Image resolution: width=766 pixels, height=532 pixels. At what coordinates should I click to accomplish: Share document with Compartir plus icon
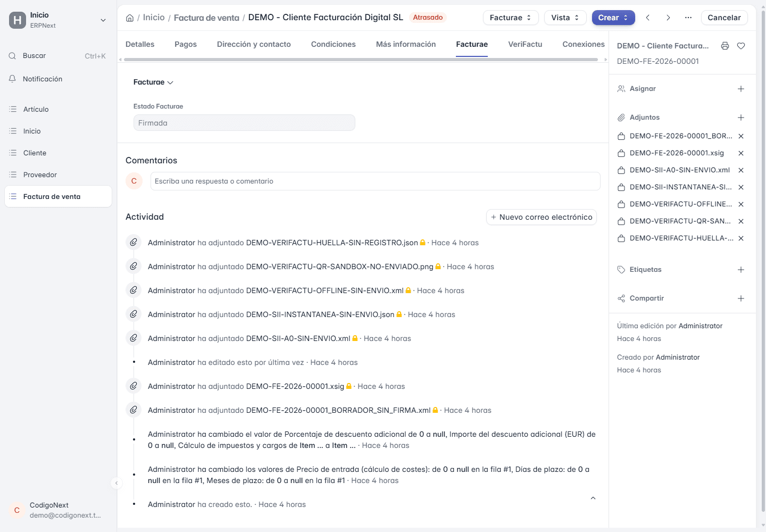(741, 298)
